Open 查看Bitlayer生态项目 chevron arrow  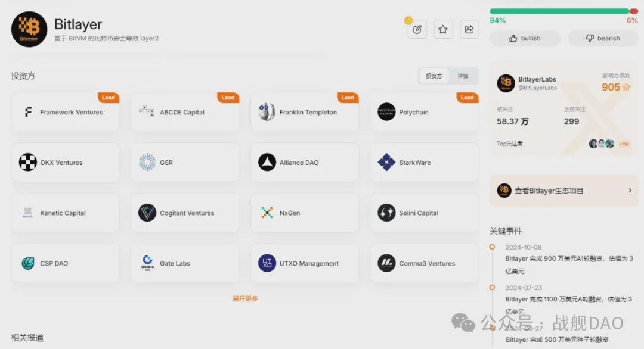point(630,191)
